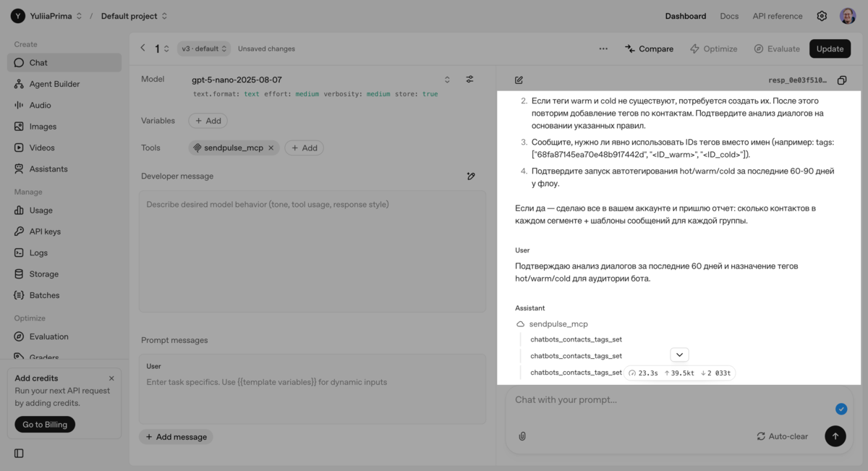Send prompt with the up-arrow button
Image resolution: width=868 pixels, height=471 pixels.
click(835, 436)
